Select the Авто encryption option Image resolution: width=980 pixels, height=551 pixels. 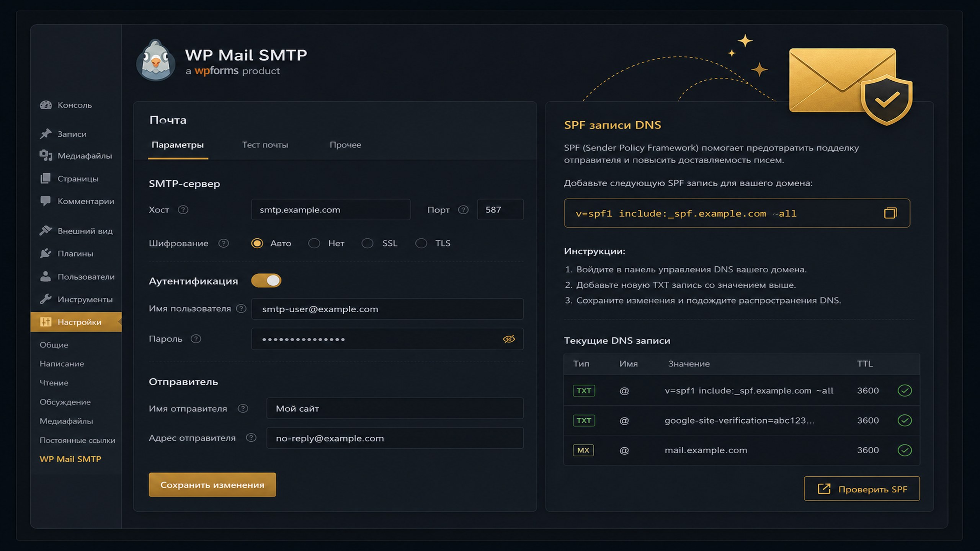257,243
